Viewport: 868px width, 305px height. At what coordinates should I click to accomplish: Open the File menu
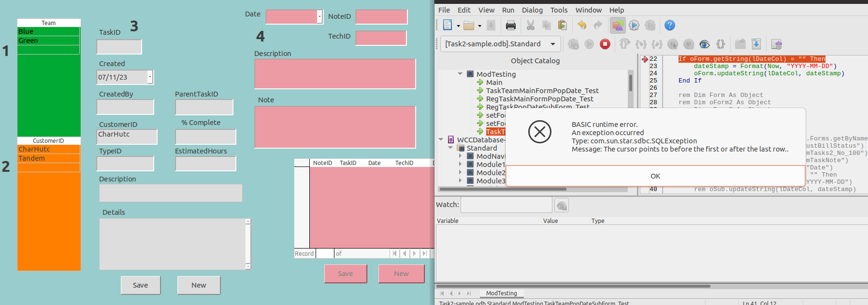click(444, 10)
